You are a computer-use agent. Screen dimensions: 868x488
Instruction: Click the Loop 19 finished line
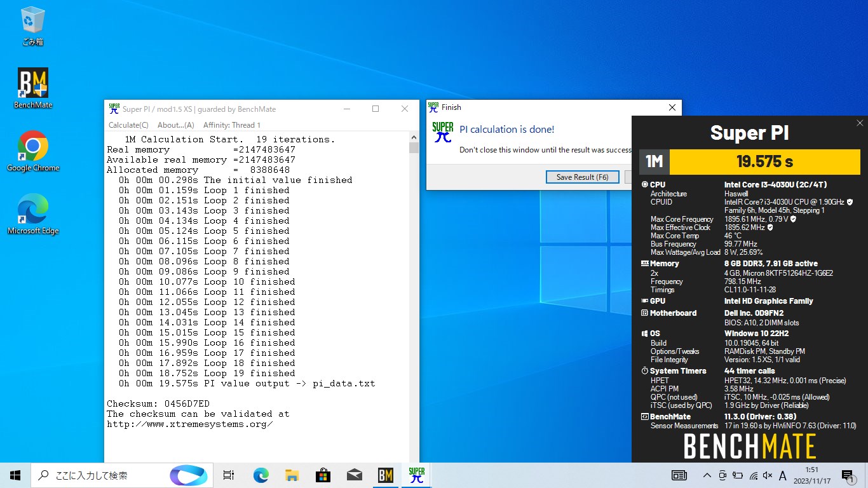point(207,373)
